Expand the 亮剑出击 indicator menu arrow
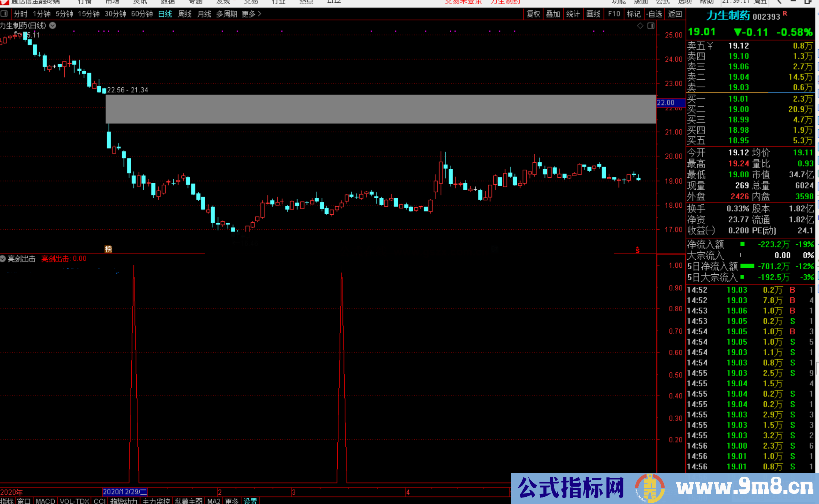This screenshot has width=819, height=504. (3, 259)
